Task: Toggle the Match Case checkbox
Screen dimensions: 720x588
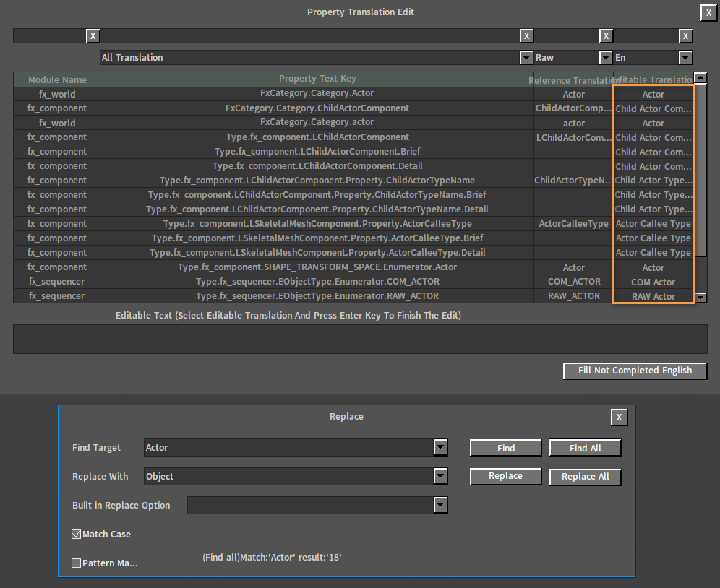Action: [x=77, y=535]
